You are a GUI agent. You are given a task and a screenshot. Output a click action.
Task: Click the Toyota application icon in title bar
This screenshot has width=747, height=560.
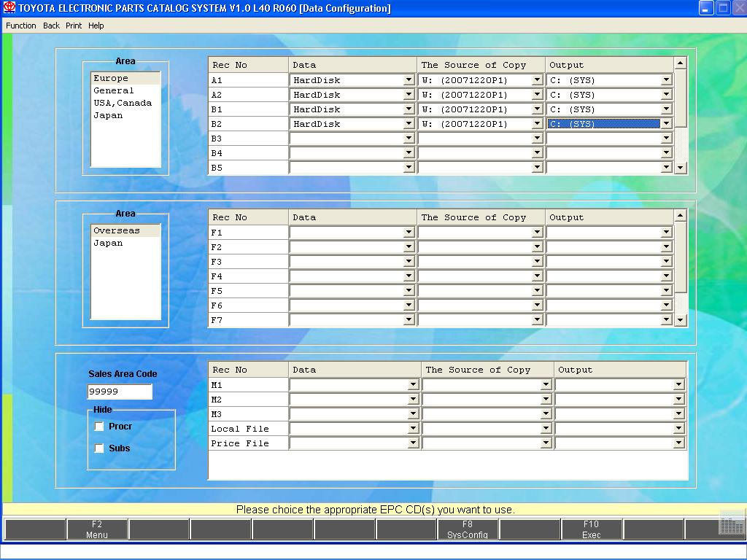pyautogui.click(x=9, y=8)
